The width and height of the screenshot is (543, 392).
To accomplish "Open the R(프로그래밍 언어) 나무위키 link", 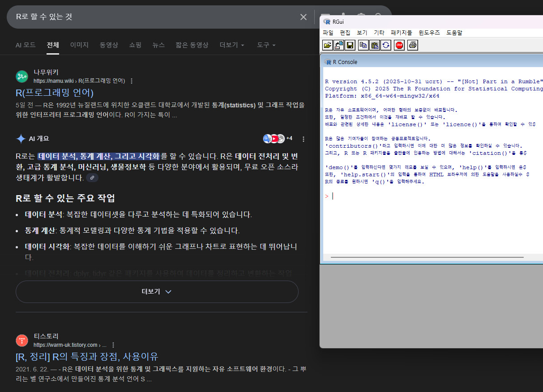I will 54,93.
